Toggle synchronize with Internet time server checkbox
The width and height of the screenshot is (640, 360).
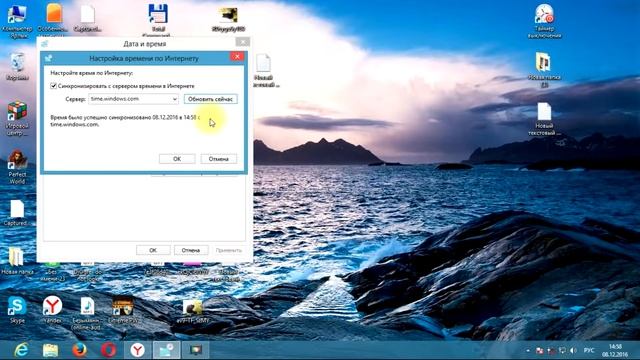coord(53,86)
